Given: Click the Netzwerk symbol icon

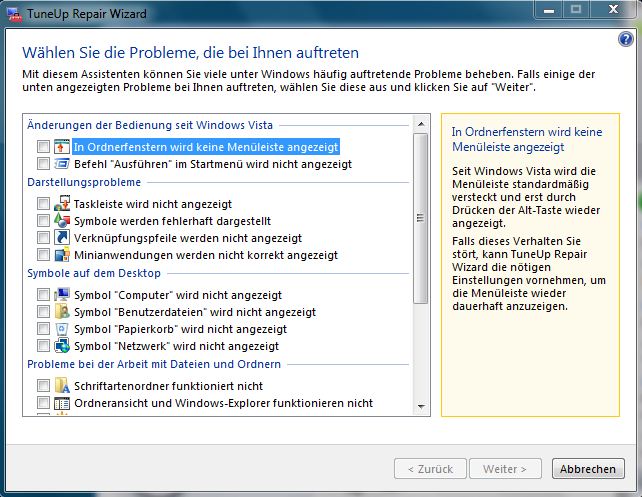Looking at the screenshot, I should [x=62, y=346].
